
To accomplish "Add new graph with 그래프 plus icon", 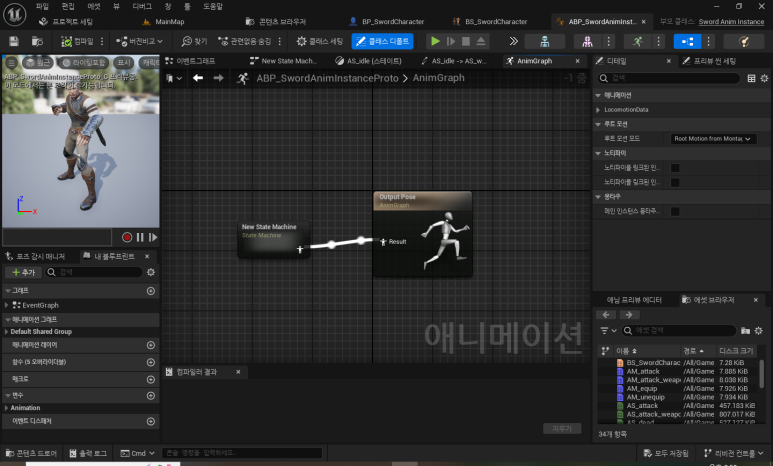I will (151, 291).
